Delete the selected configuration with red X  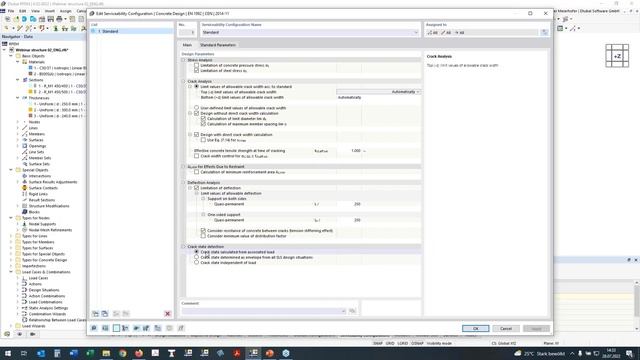(167, 313)
